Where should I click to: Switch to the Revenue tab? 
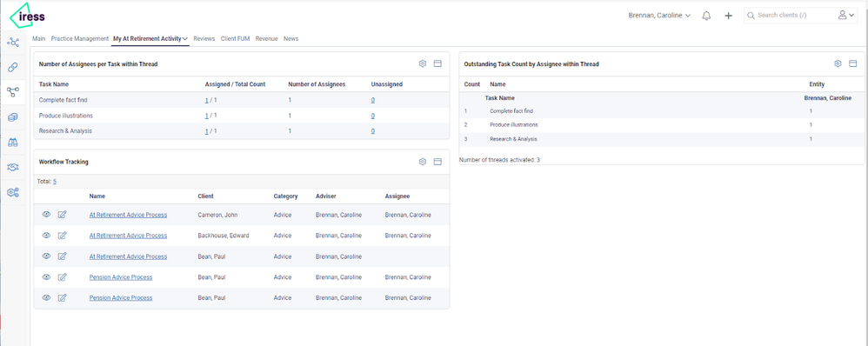(266, 39)
